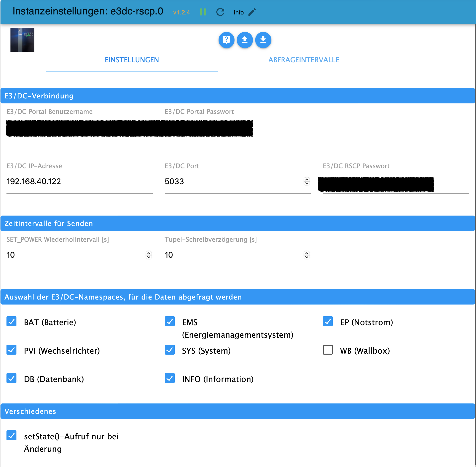Image resolution: width=476 pixels, height=467 pixels.
Task: Click the download configuration button
Action: click(263, 40)
